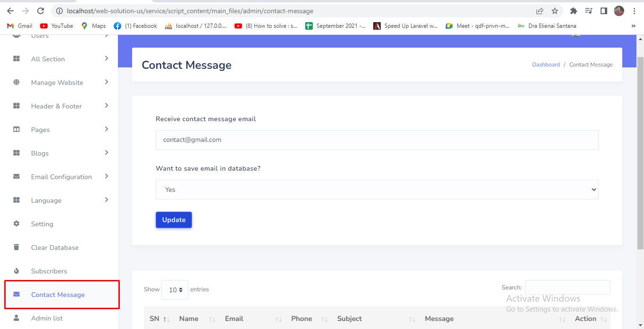The width and height of the screenshot is (644, 329).
Task: Reload the page using the refresh icon
Action: pyautogui.click(x=41, y=11)
